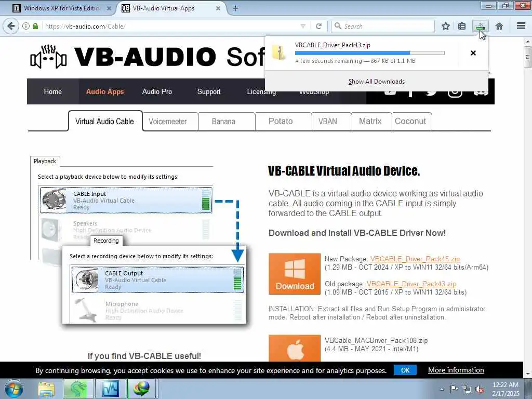Click the Action Center flag tray icon
Image resolution: width=532 pixels, height=399 pixels.
click(x=454, y=389)
